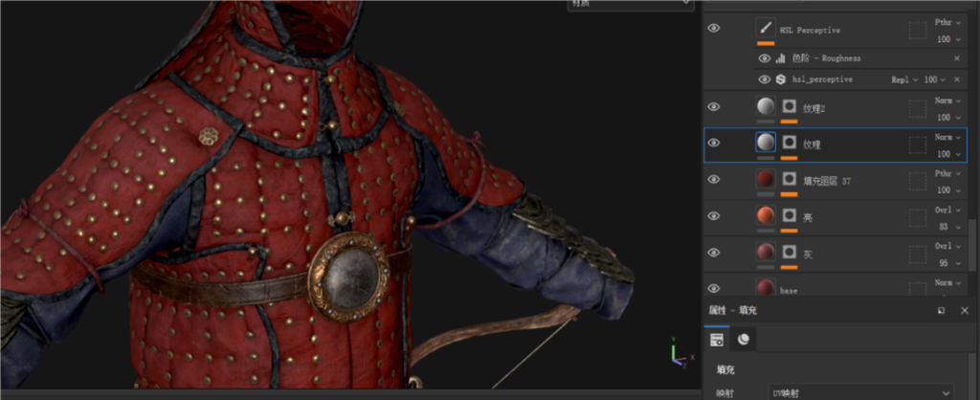The image size is (980, 400).
Task: Click the Substance filter icon of hsl_perceptive
Action: [x=780, y=79]
